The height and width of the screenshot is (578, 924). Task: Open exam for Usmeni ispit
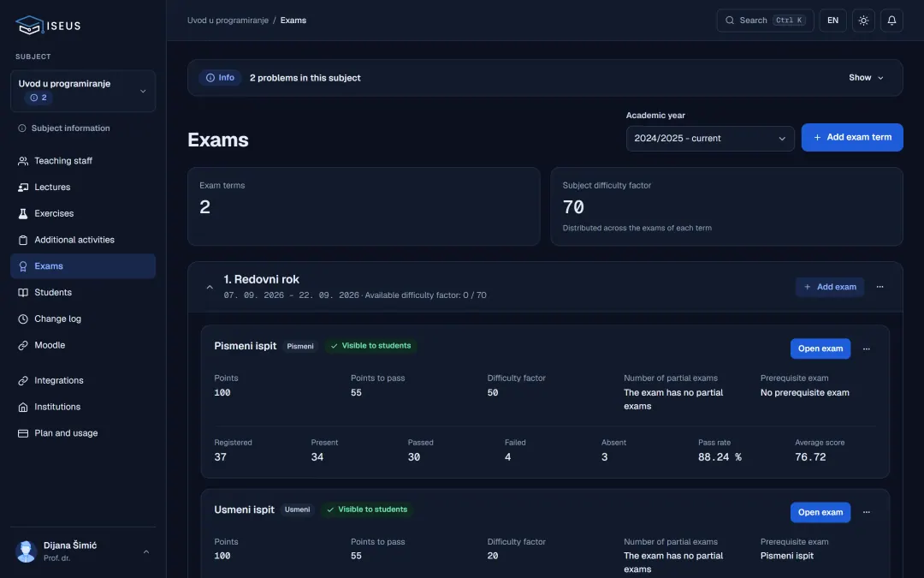point(820,512)
